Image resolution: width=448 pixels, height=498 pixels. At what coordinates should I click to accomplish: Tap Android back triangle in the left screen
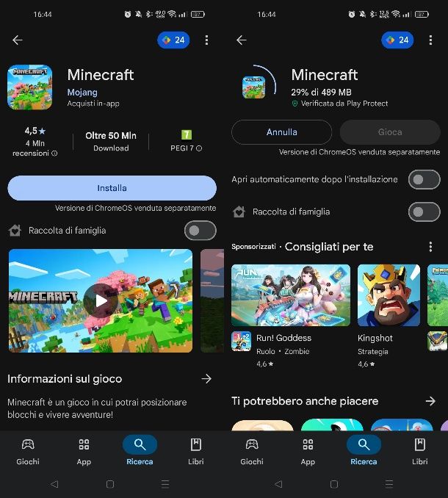coord(54,484)
